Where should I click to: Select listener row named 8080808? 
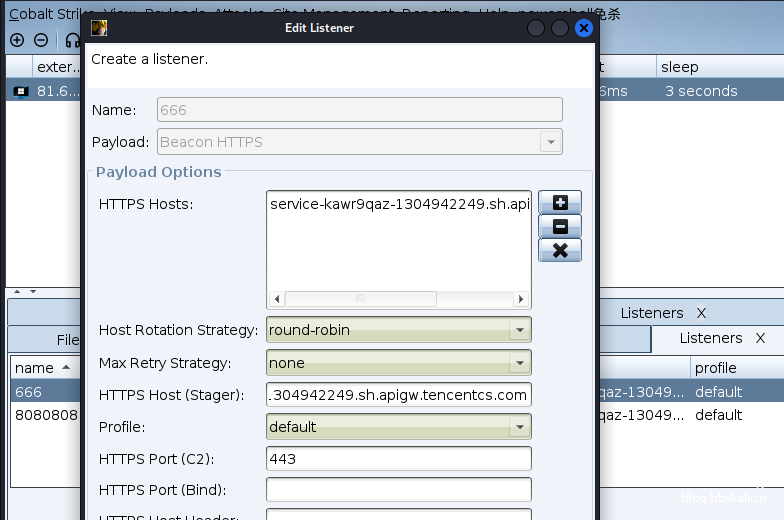click(46, 415)
